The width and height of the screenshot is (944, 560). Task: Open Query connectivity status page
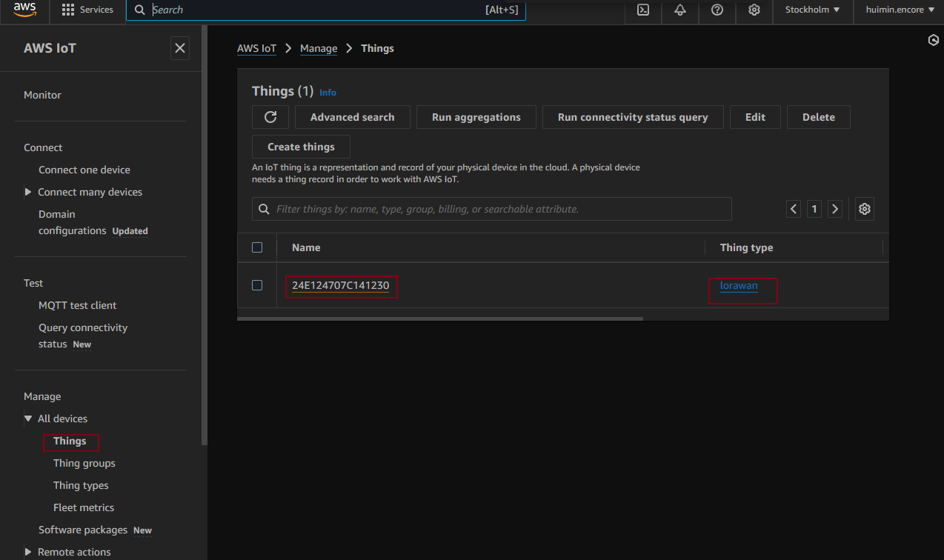[x=83, y=336]
